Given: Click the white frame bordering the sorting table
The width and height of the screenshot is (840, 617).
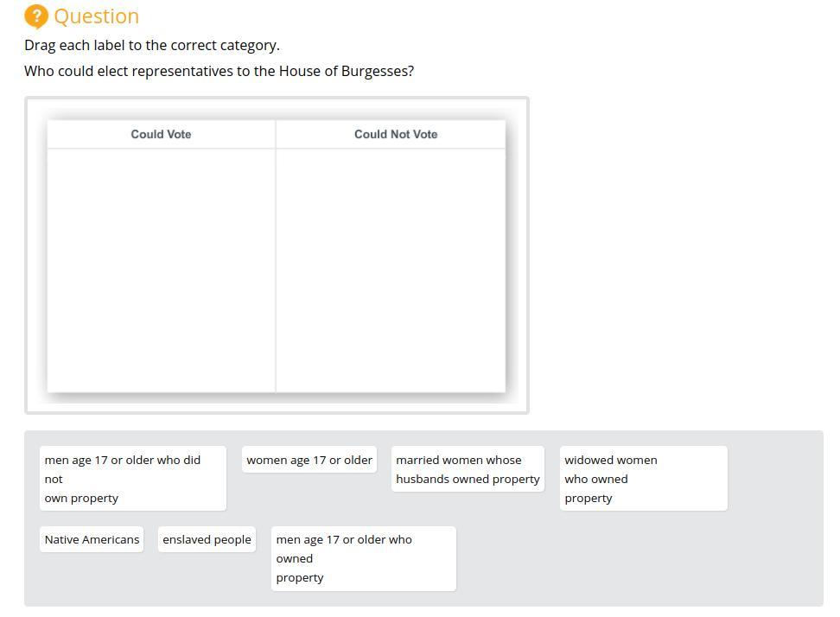Looking at the screenshot, I should [277, 406].
